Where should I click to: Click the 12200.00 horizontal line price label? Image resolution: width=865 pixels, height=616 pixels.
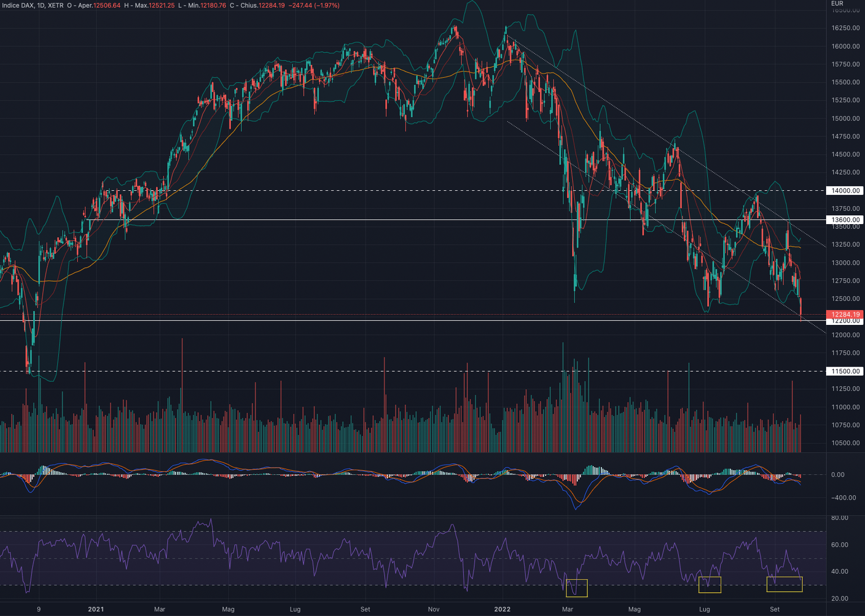(845, 321)
